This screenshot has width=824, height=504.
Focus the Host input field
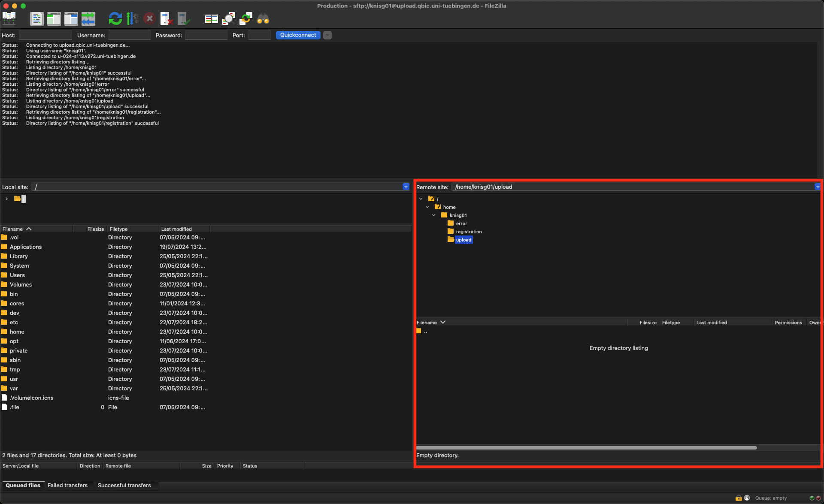click(x=45, y=35)
